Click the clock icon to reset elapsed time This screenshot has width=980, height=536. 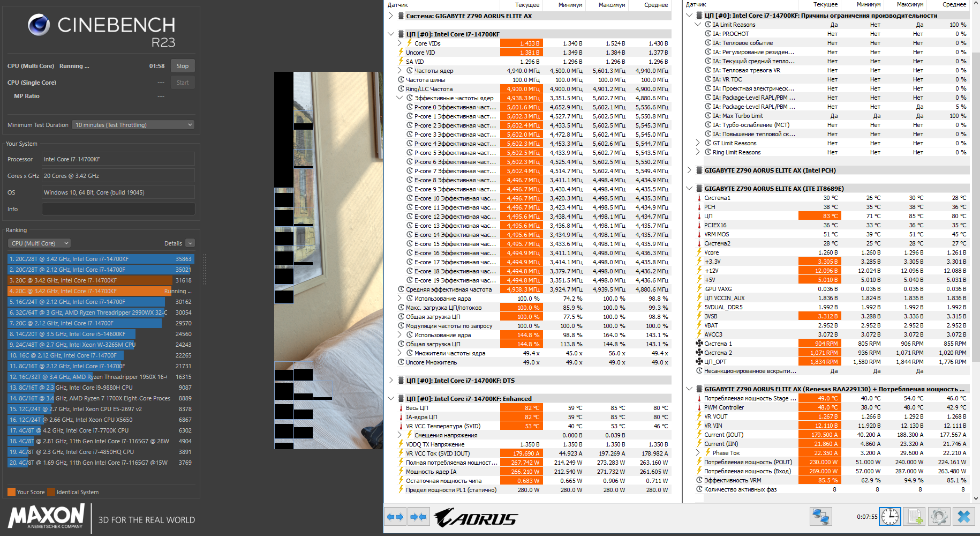(890, 517)
